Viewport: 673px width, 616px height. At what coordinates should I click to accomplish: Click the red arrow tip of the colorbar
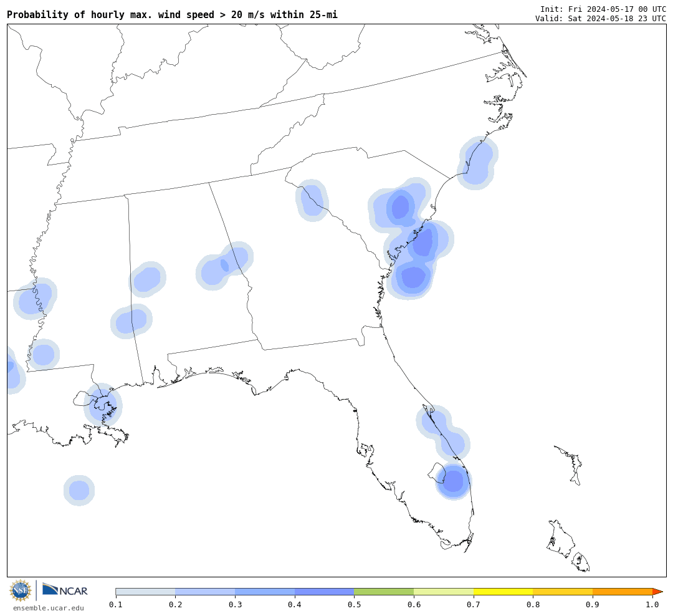[x=657, y=592]
